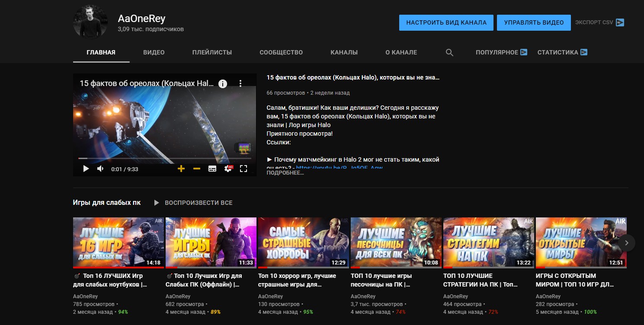Click the yellow plus icon in player
Viewport: 644px width, 325px height.
[181, 169]
